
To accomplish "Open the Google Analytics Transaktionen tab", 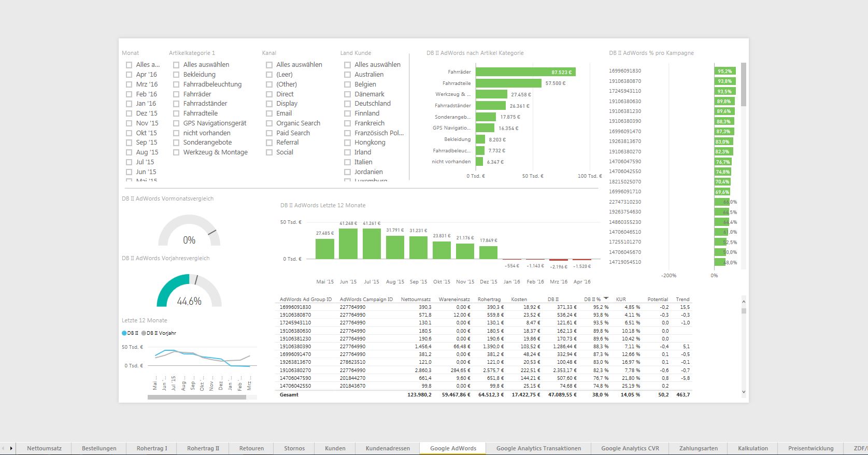I will 538,448.
